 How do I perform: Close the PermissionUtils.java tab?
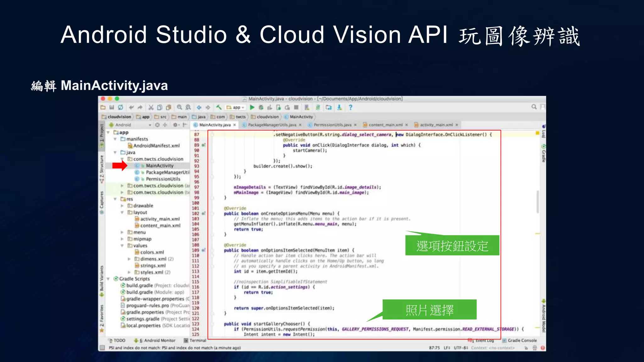point(355,125)
